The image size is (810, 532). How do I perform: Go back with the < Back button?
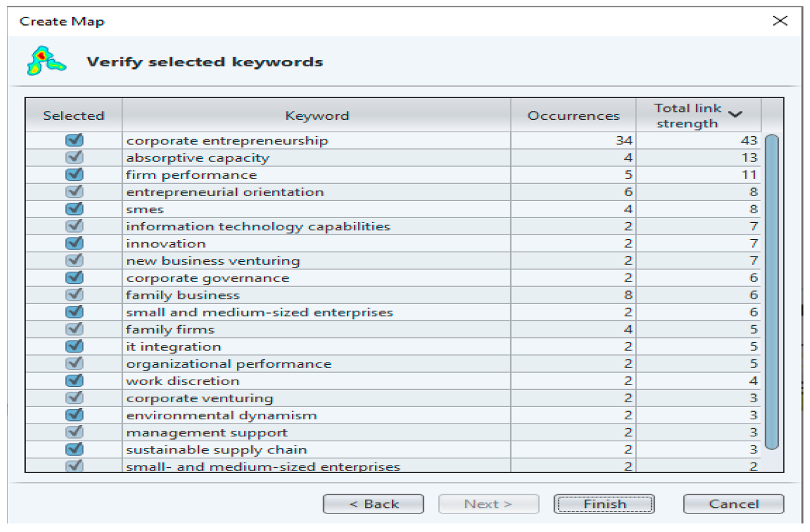click(373, 504)
